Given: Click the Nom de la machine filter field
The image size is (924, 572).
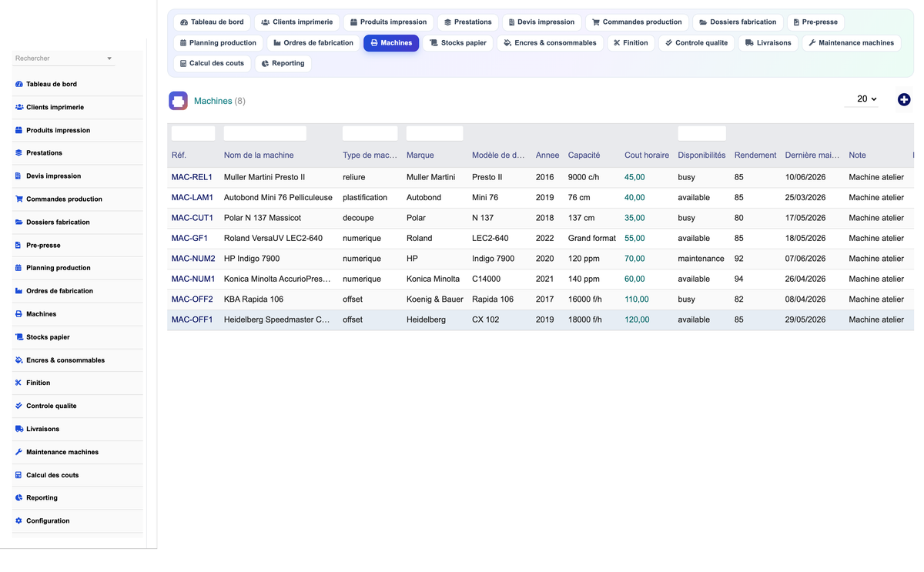Looking at the screenshot, I should coord(265,133).
